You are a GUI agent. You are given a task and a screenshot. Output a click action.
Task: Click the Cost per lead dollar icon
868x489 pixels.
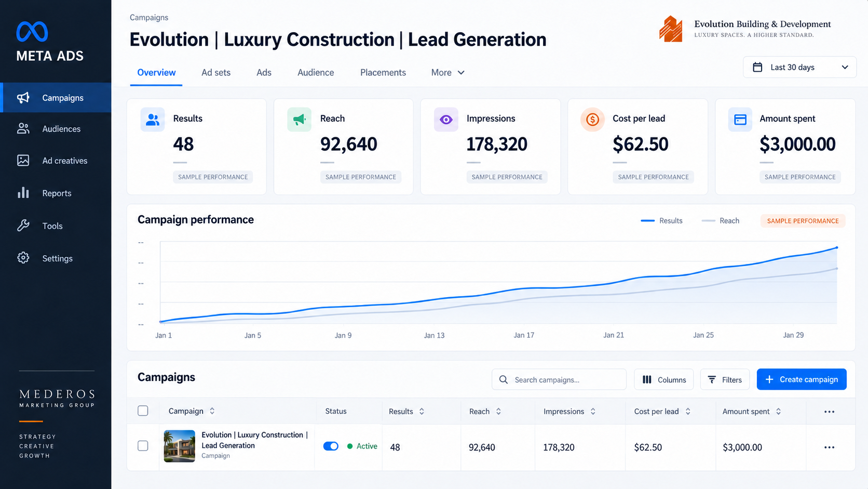pos(592,120)
